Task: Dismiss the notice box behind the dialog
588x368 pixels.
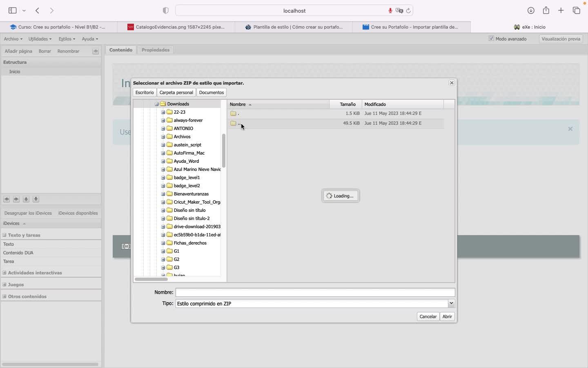Action: pyautogui.click(x=570, y=129)
